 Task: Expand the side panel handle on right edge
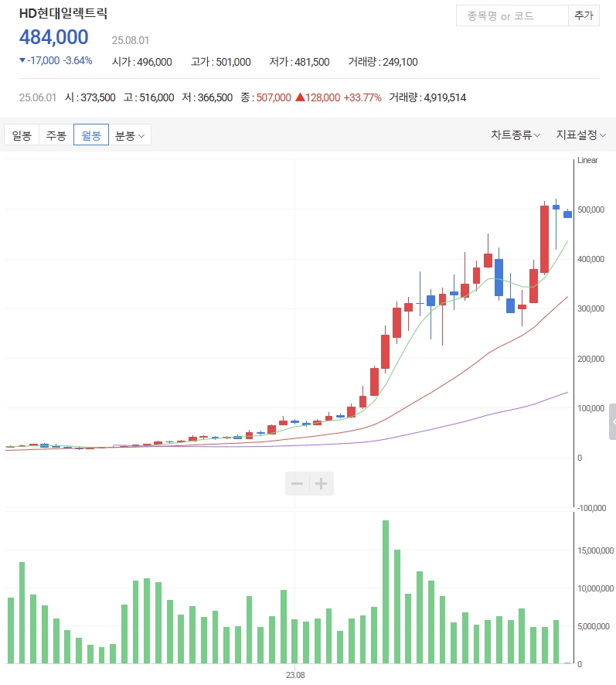(x=612, y=421)
